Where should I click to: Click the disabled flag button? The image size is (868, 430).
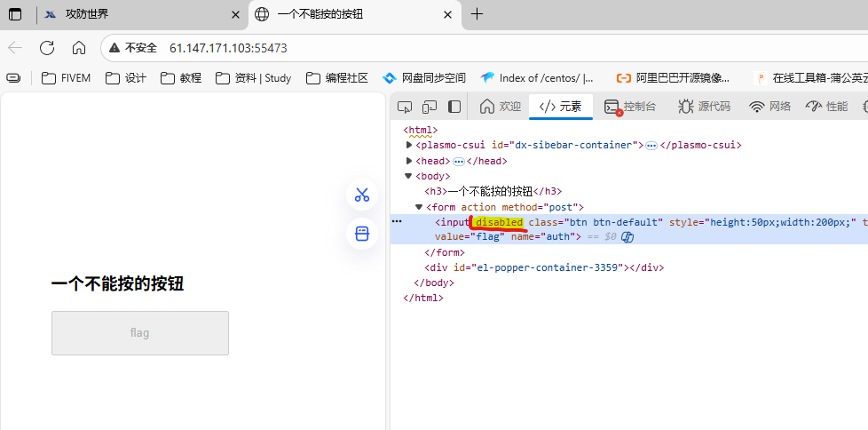(139, 333)
